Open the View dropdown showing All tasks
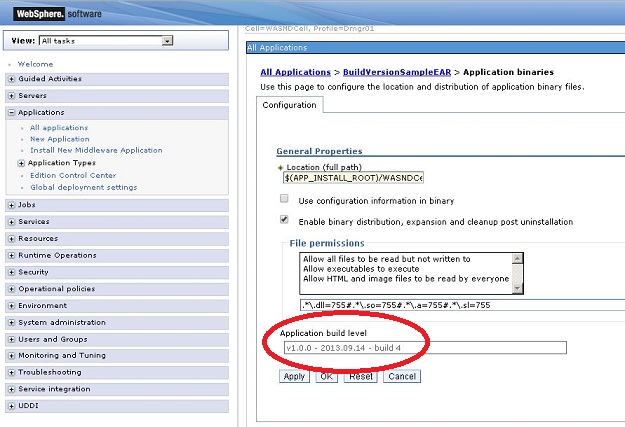Screen dimensions: 625x427 click(106, 41)
